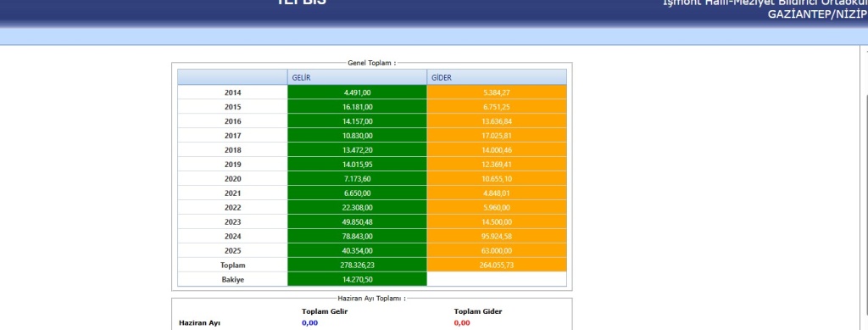The image size is (868, 330).
Task: Click expense value 14.500,00 for 2023
Action: pyautogui.click(x=497, y=222)
